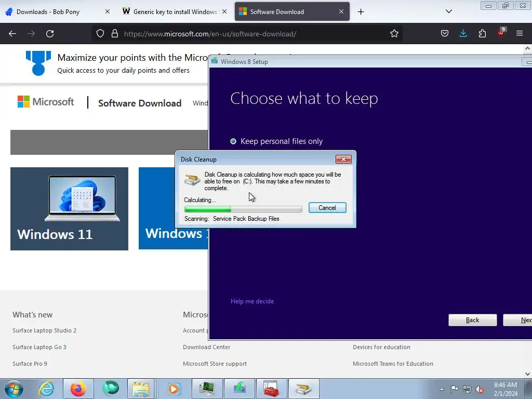Viewport: 532px width, 399px height.
Task: Open the Devices for education link
Action: (381, 347)
